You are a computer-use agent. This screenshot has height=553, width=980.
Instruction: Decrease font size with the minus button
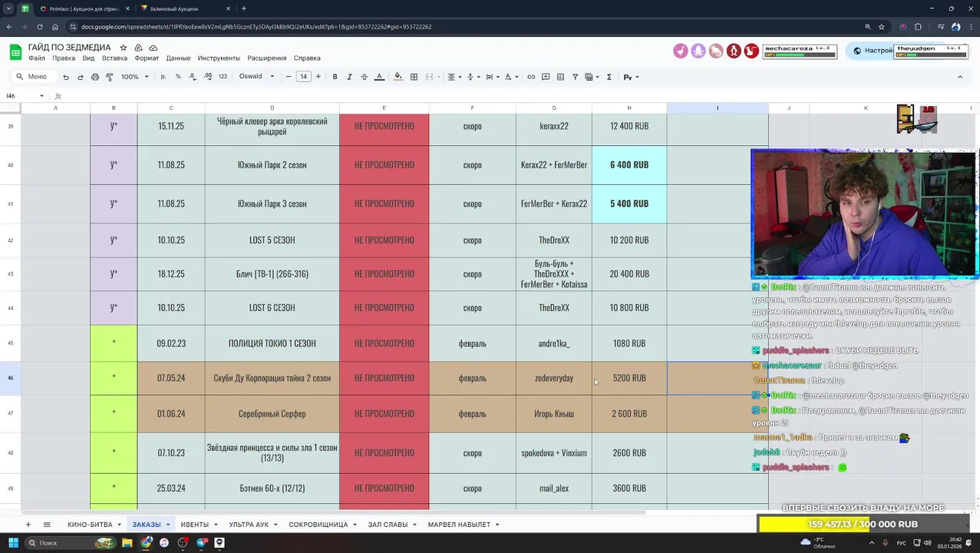289,77
